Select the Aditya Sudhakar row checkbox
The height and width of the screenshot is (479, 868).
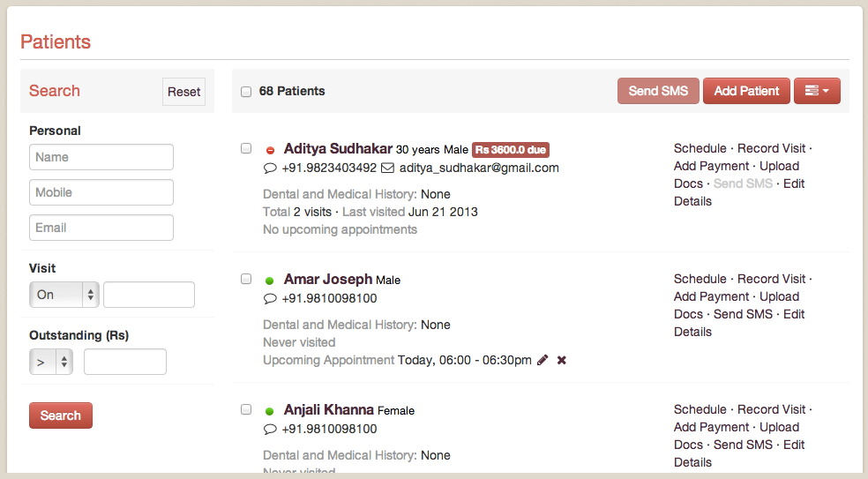click(x=246, y=148)
